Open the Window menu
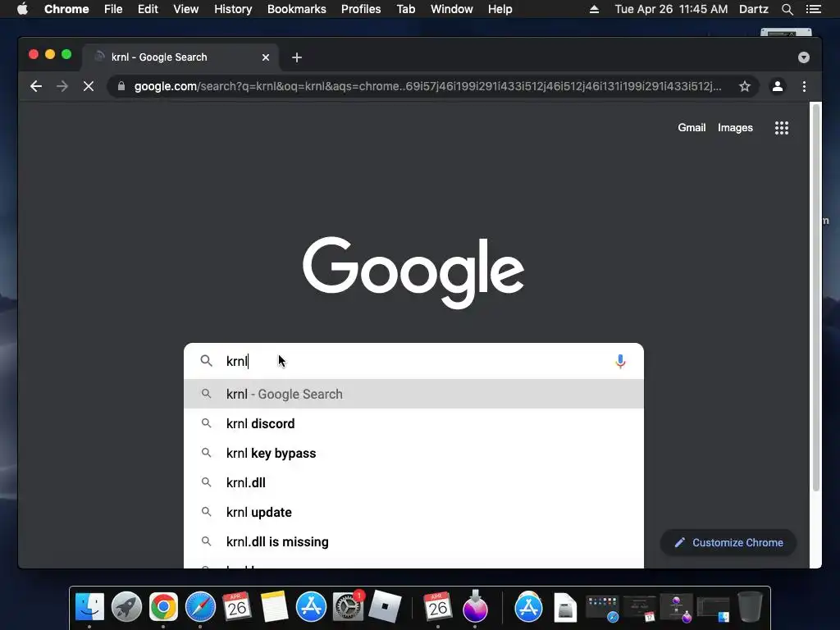Viewport: 840px width, 630px height. click(x=452, y=9)
